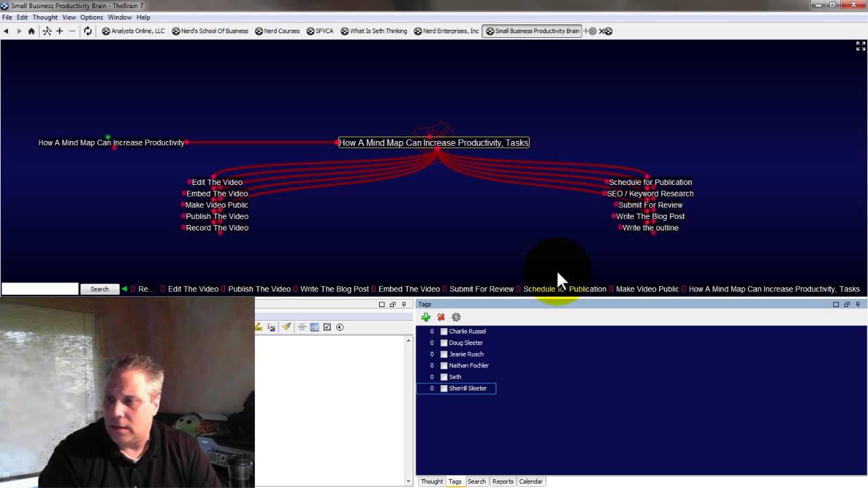Screen dimensions: 868x488
Task: Click the plus zoom-in toolbar icon
Action: click(x=60, y=31)
